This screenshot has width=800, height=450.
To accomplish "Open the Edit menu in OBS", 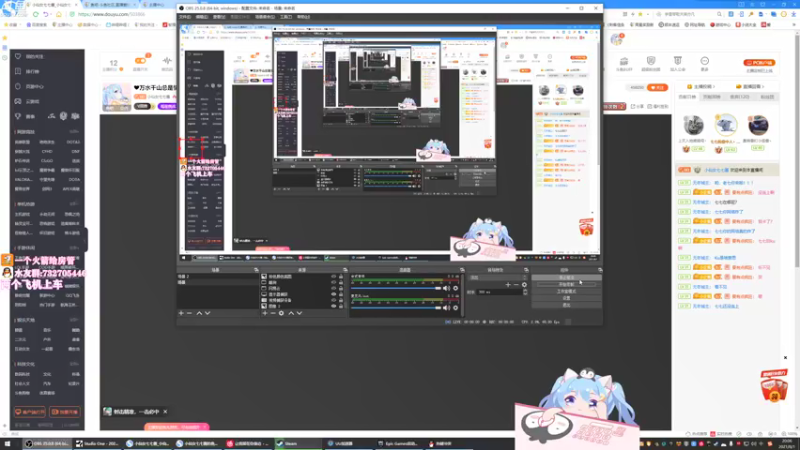I will click(x=202, y=17).
